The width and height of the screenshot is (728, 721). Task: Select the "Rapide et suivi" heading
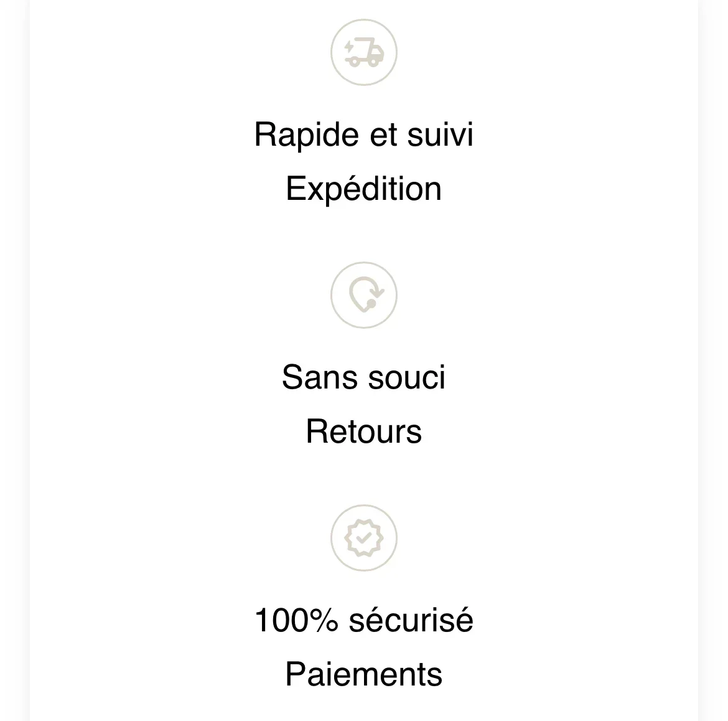point(364,134)
